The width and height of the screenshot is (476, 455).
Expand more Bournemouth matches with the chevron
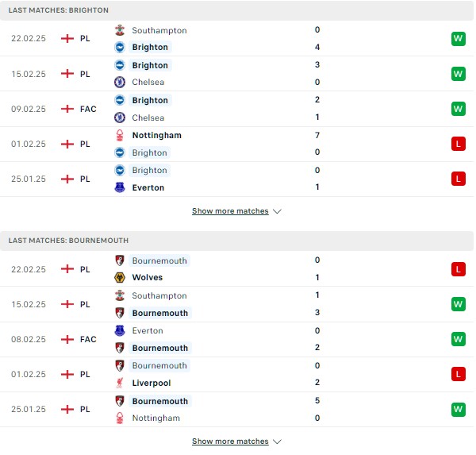(277, 442)
